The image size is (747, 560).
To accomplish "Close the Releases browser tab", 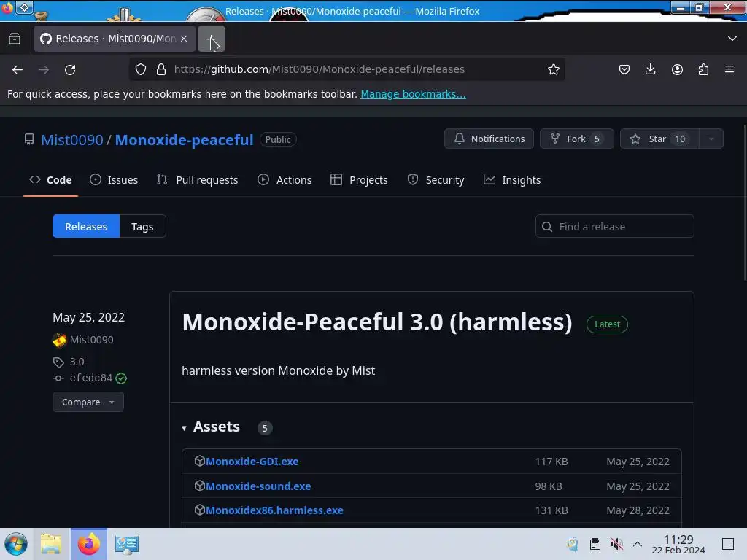I will (x=184, y=39).
